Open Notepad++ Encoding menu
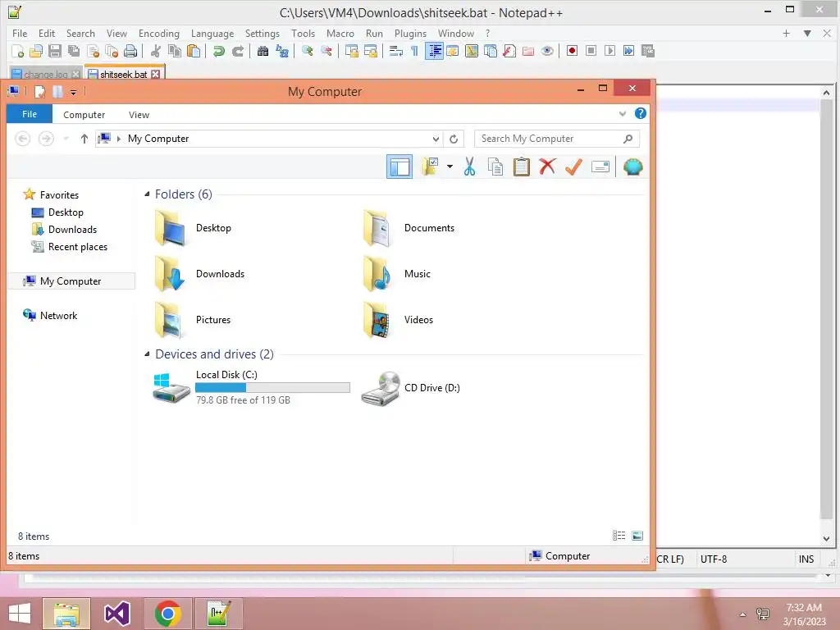This screenshot has width=840, height=630. click(159, 33)
